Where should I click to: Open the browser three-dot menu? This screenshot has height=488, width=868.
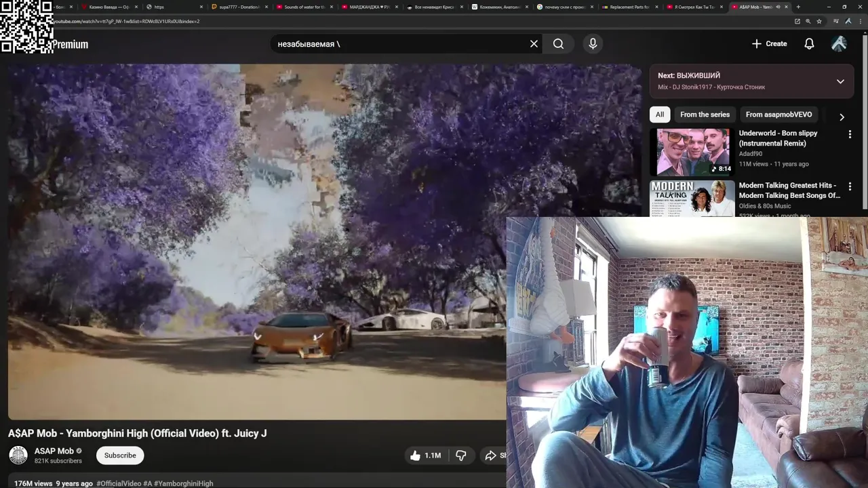859,21
